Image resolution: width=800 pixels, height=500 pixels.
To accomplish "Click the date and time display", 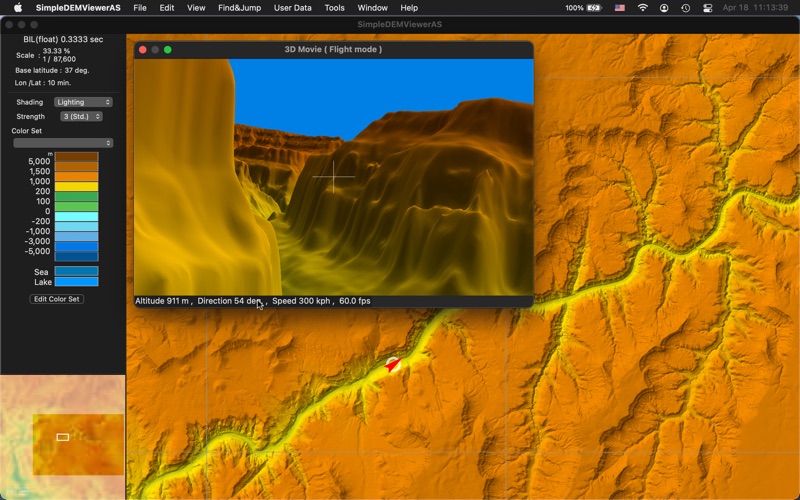I will tap(755, 8).
